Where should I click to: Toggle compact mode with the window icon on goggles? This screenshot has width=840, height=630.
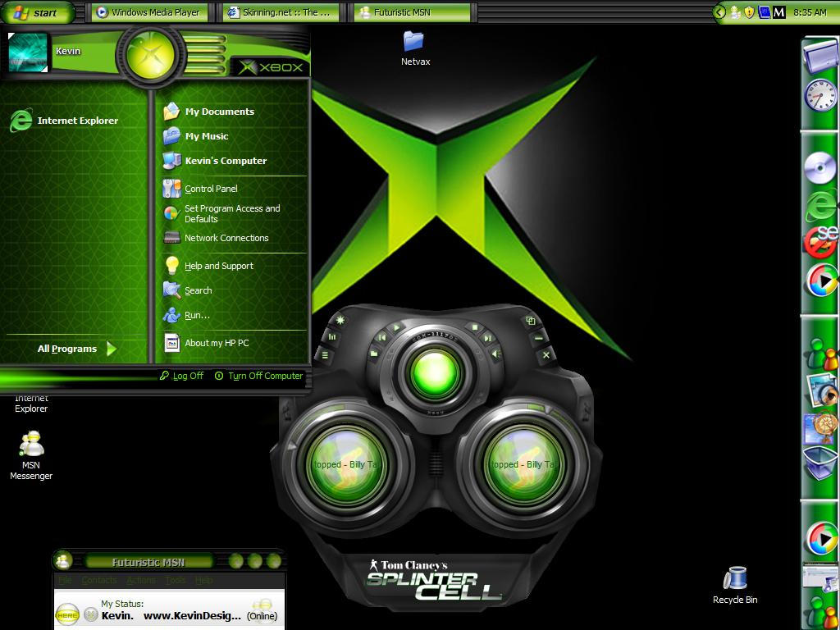point(531,322)
